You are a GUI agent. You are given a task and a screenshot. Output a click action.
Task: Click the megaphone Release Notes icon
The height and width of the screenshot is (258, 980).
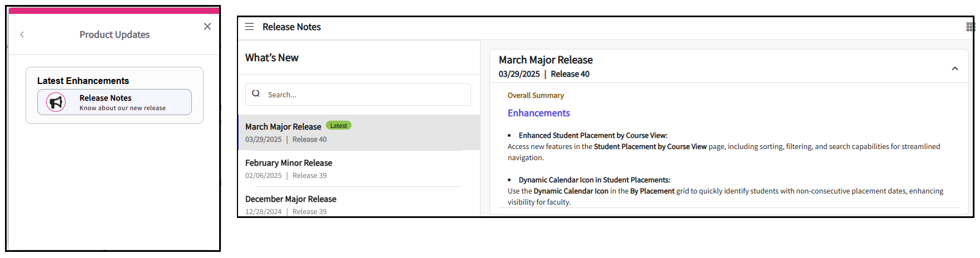coord(56,102)
